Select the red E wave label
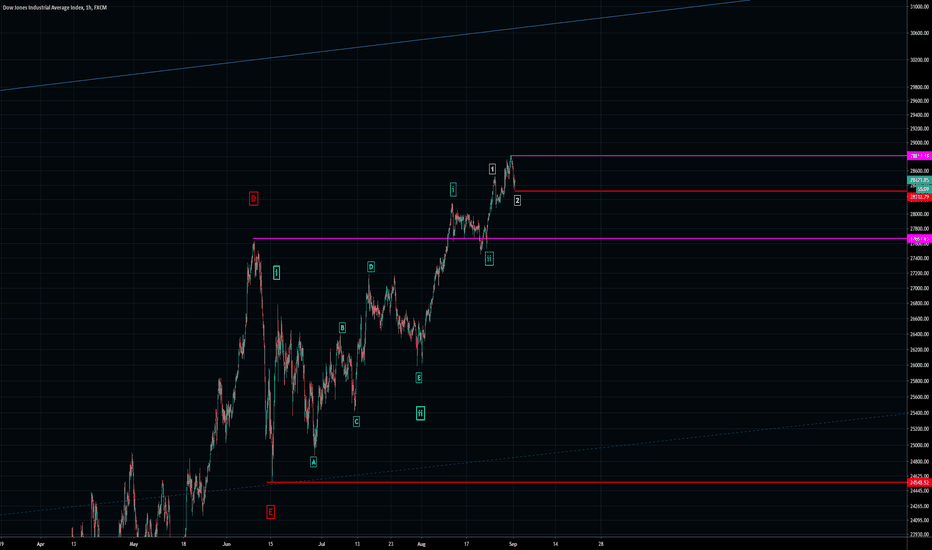Image resolution: width=932 pixels, height=550 pixels. point(270,511)
